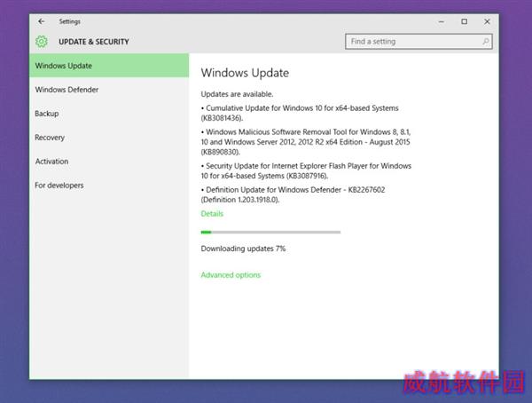532x403 pixels.
Task: Minimize the Settings window
Action: click(x=441, y=21)
